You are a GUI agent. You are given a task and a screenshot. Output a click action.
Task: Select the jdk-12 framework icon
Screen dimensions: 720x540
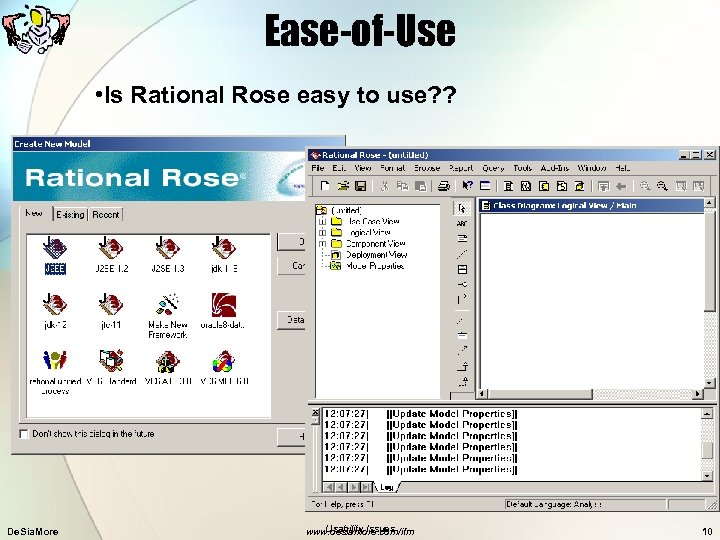point(55,311)
